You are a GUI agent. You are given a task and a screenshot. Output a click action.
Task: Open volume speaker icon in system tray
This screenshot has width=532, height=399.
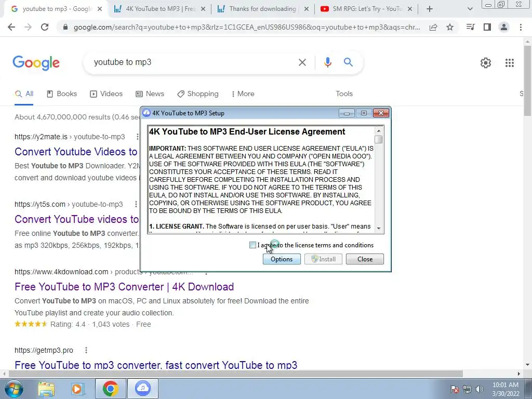click(480, 389)
